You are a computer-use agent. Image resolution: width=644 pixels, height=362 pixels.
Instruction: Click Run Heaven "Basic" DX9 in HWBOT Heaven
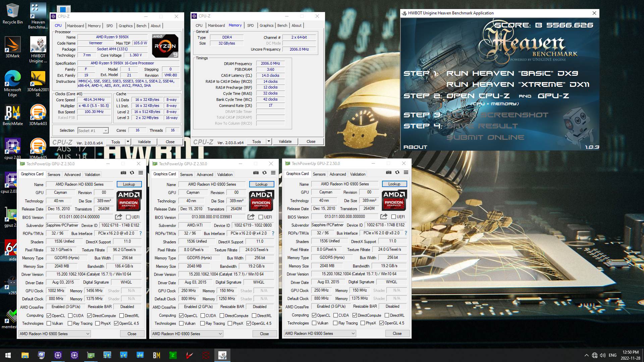pyautogui.click(x=512, y=73)
